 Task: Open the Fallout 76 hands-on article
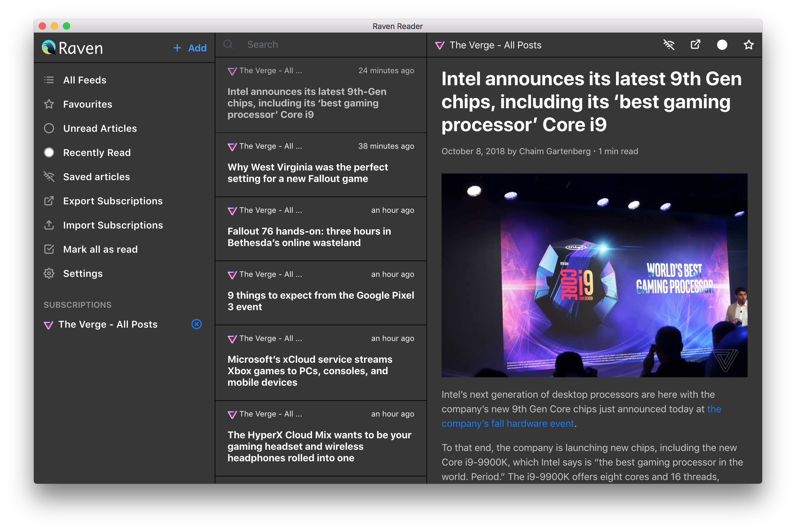click(309, 237)
